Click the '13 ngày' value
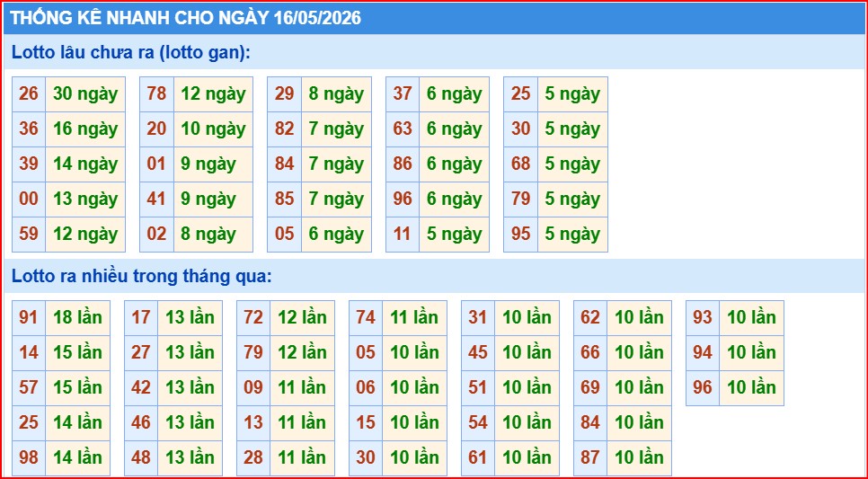Screen dimensions: 868x479 85,199
